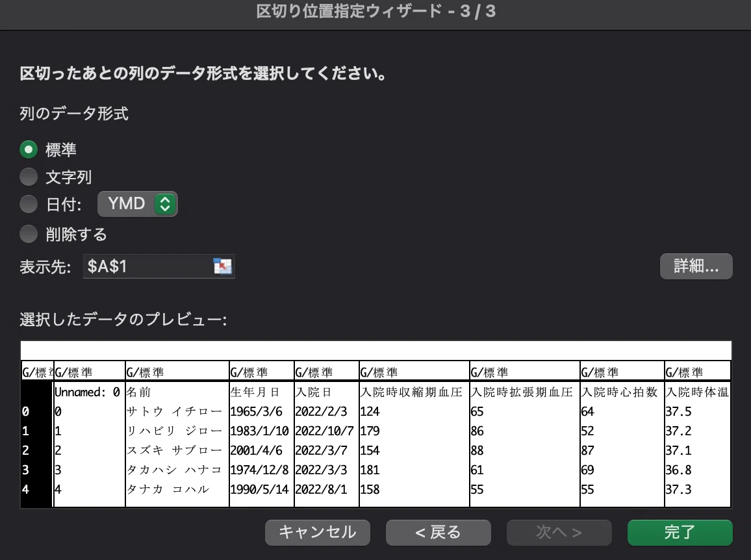Click the heart rate value 69 cell
751x560 pixels.
point(588,470)
